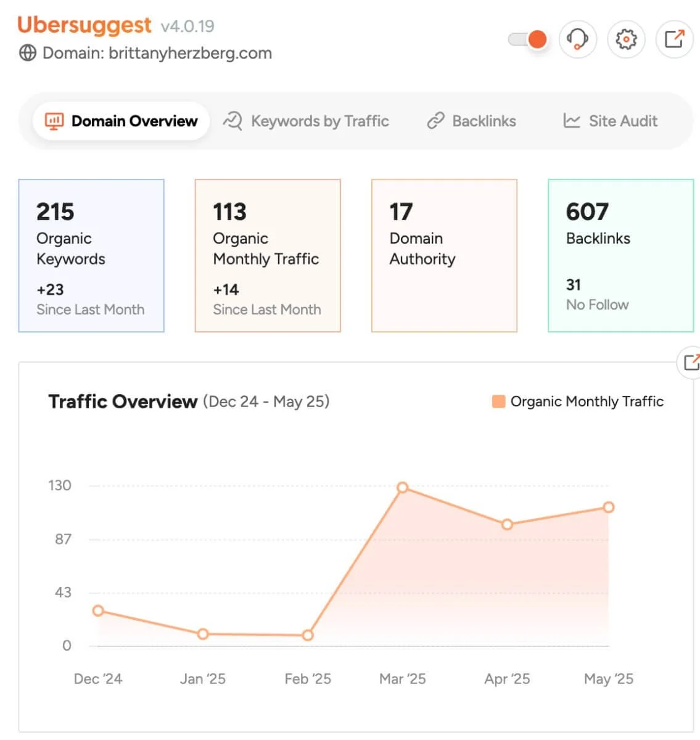Click the 87 y-axis label
This screenshot has width=700, height=740.
click(x=63, y=539)
